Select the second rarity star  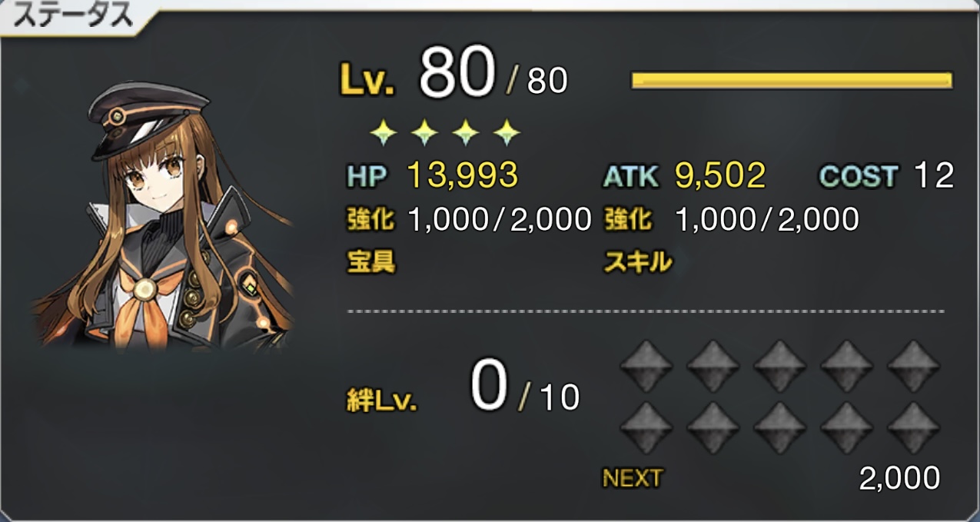[424, 134]
